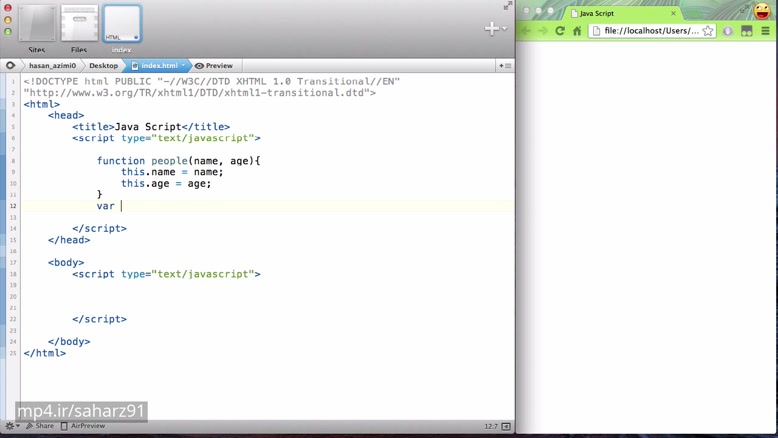Screen dimensions: 778x438
Task: Click the plus button to add a document
Action: point(492,29)
